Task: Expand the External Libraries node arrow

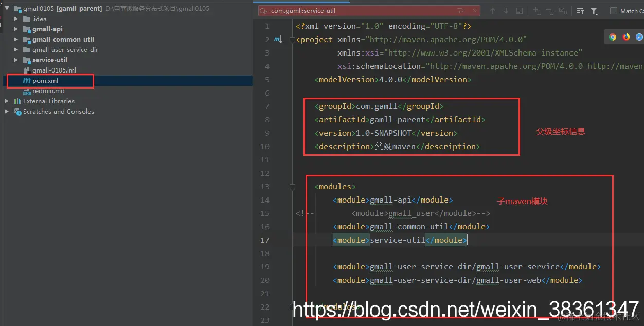Action: pos(7,101)
